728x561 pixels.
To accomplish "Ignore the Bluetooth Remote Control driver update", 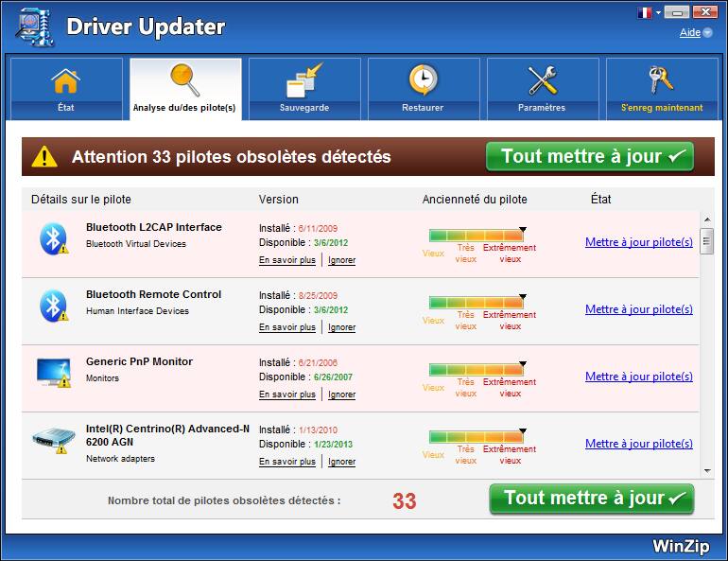I will point(341,327).
